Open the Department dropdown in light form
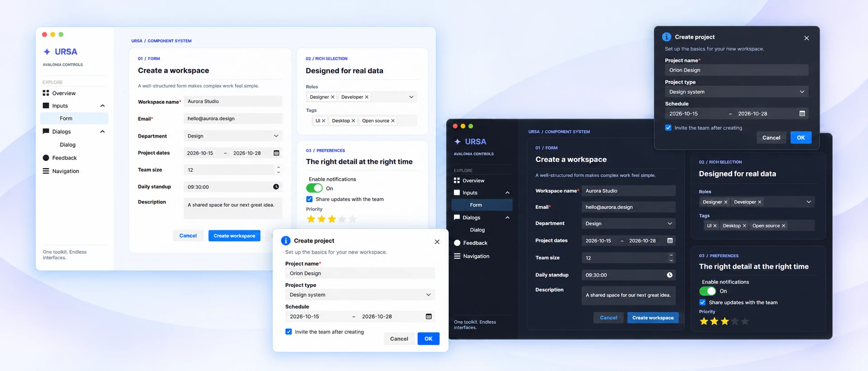This screenshot has height=371, width=868. click(233, 136)
